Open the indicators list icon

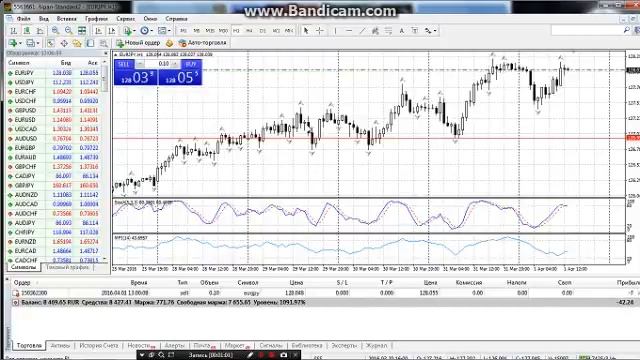[127, 31]
